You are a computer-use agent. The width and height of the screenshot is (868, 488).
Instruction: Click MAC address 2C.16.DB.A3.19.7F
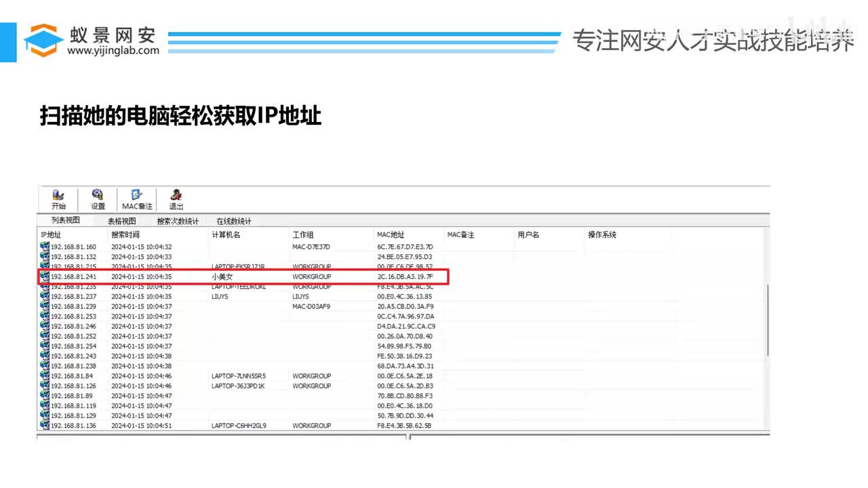[x=405, y=277]
